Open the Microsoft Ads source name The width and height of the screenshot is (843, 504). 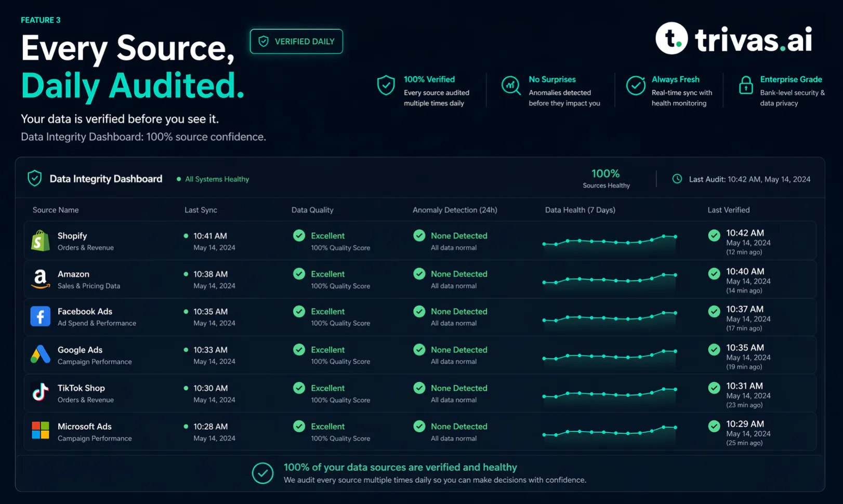(x=84, y=426)
